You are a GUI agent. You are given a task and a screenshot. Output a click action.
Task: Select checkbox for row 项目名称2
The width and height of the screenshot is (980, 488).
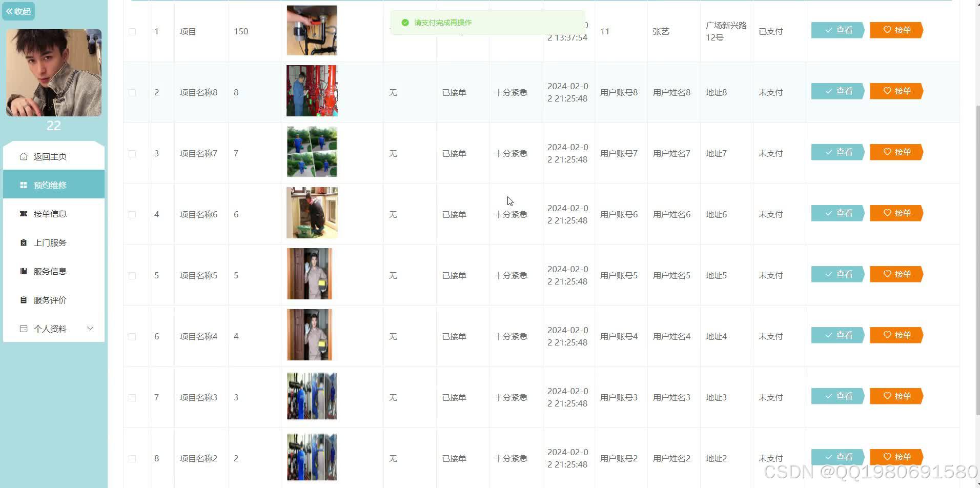click(132, 459)
